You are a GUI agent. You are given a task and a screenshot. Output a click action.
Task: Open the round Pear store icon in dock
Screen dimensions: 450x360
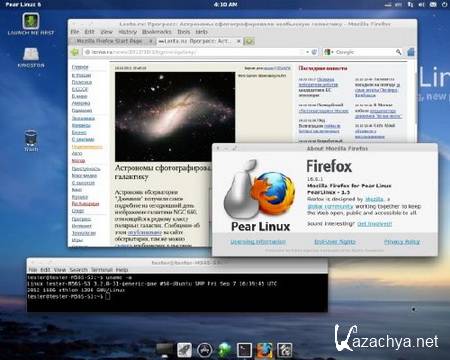(204, 350)
